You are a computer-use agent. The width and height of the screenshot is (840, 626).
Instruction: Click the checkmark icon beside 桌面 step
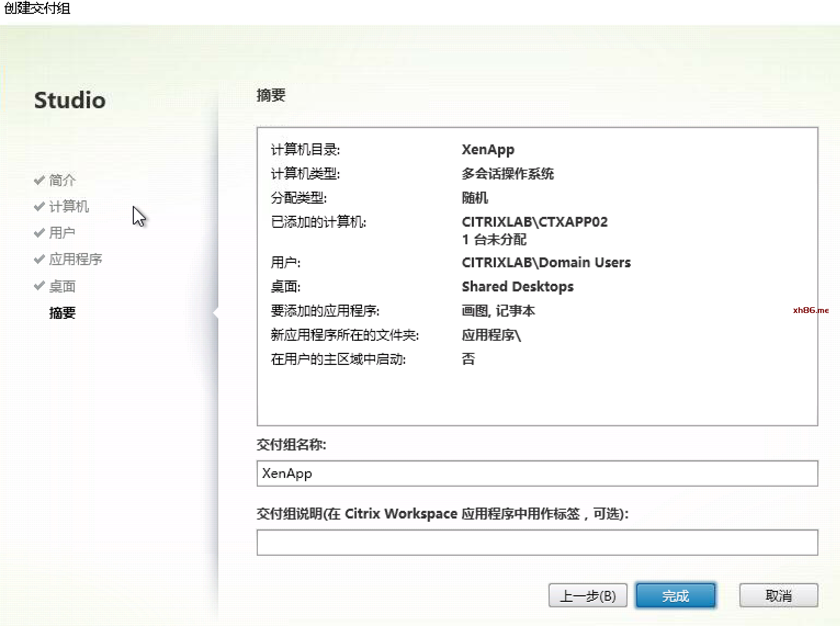39,286
